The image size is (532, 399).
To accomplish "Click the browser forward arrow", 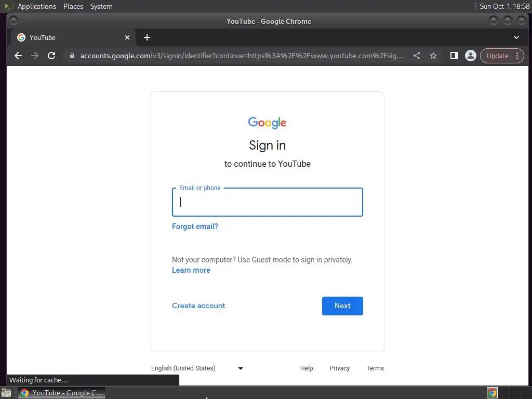I will [35, 56].
